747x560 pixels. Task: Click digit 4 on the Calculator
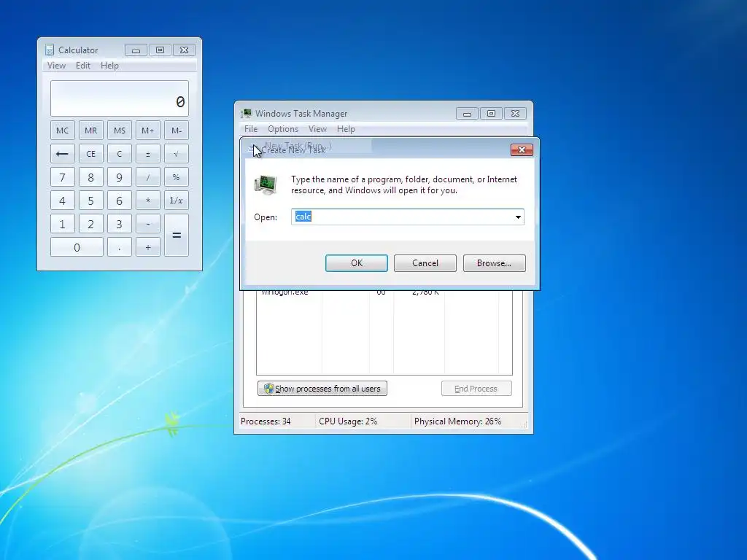[63, 201]
